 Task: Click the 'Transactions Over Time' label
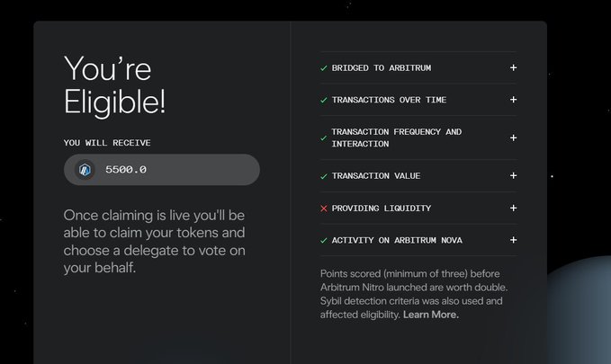(x=389, y=100)
